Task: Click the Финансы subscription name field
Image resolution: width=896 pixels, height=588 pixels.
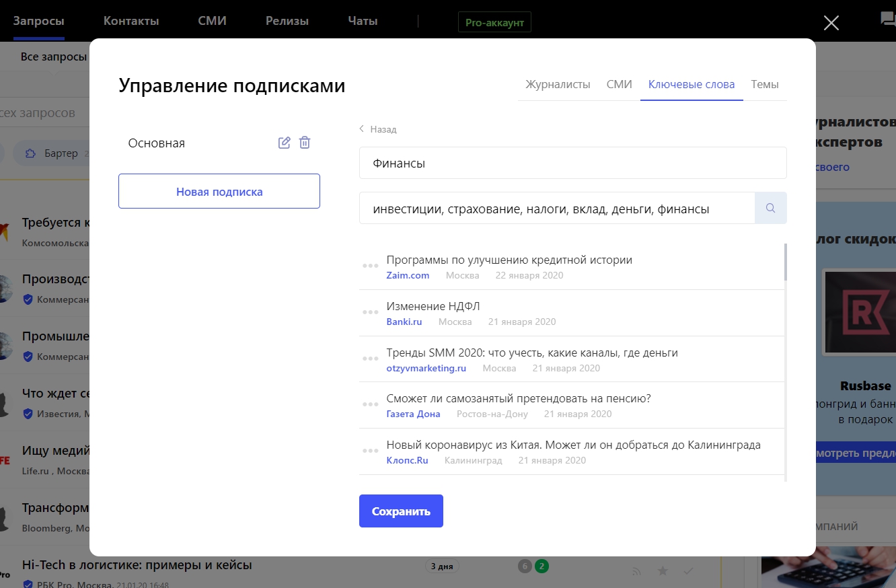Action: (572, 163)
